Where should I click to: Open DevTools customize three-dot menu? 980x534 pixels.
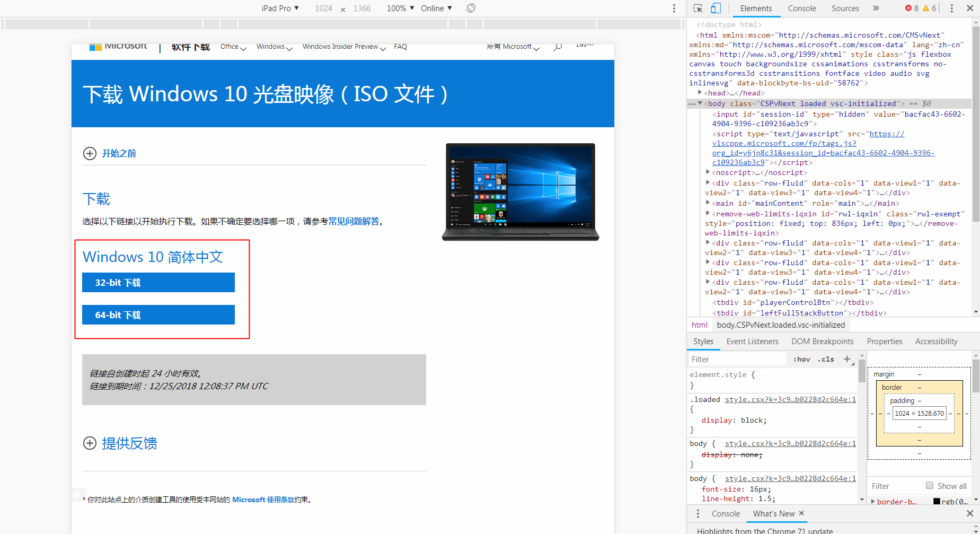click(x=952, y=8)
